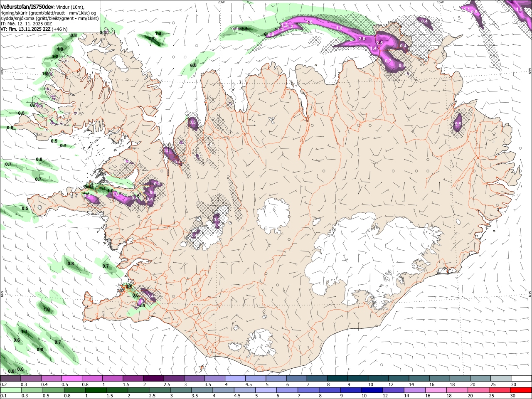Image resolution: width=532 pixels, height=399 pixels.
Task: Click the '0.2' label starting upper scale
Action: tap(4, 384)
